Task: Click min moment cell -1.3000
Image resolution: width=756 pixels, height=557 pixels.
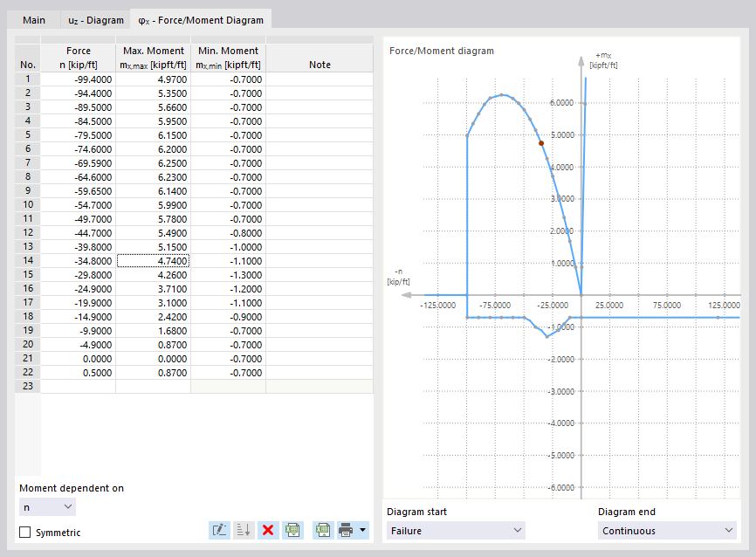Action: (x=229, y=275)
